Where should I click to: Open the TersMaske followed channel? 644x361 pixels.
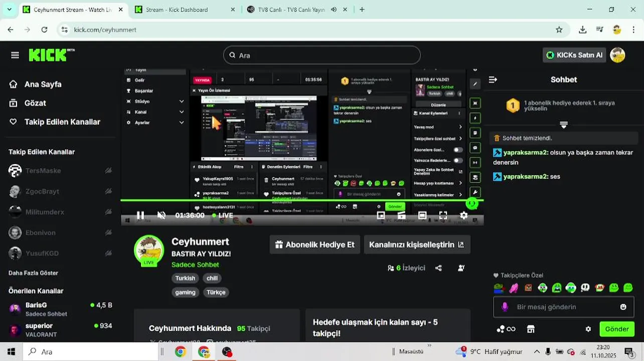(43, 170)
